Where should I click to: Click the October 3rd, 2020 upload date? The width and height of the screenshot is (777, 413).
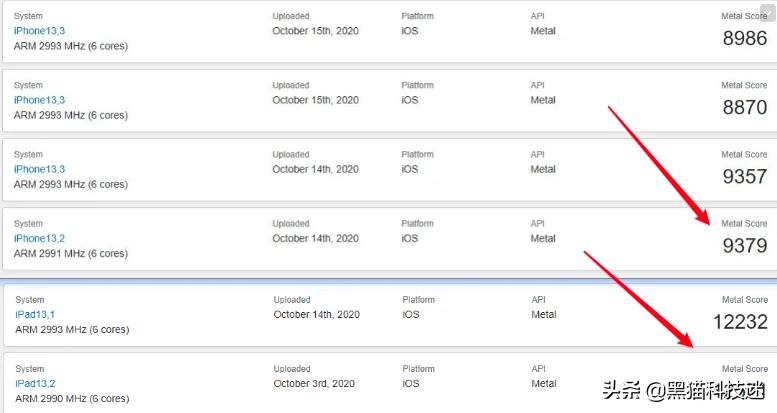(314, 383)
